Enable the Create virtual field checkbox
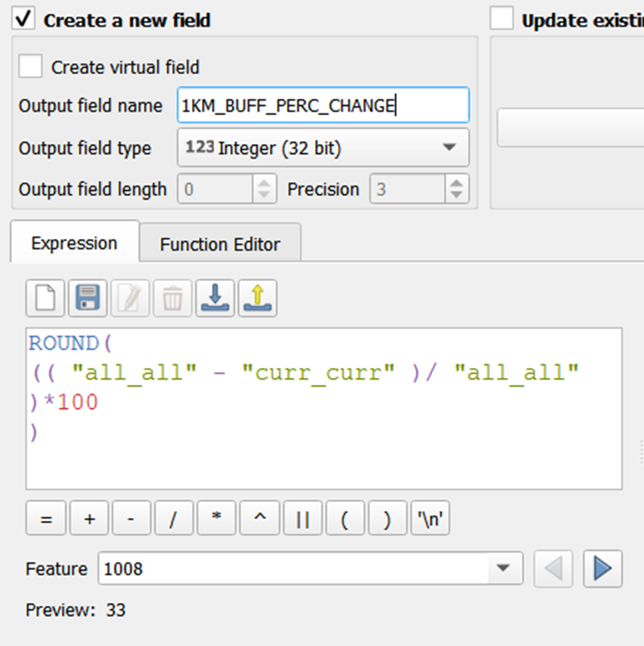644x646 pixels. [x=32, y=67]
